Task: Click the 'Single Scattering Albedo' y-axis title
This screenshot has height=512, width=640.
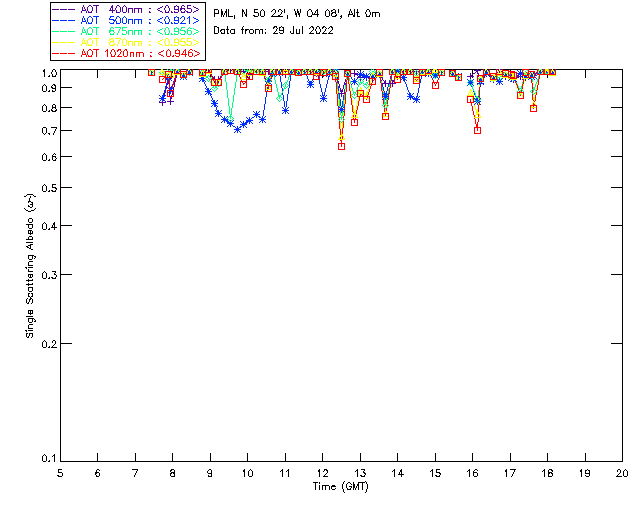Action: pos(30,266)
